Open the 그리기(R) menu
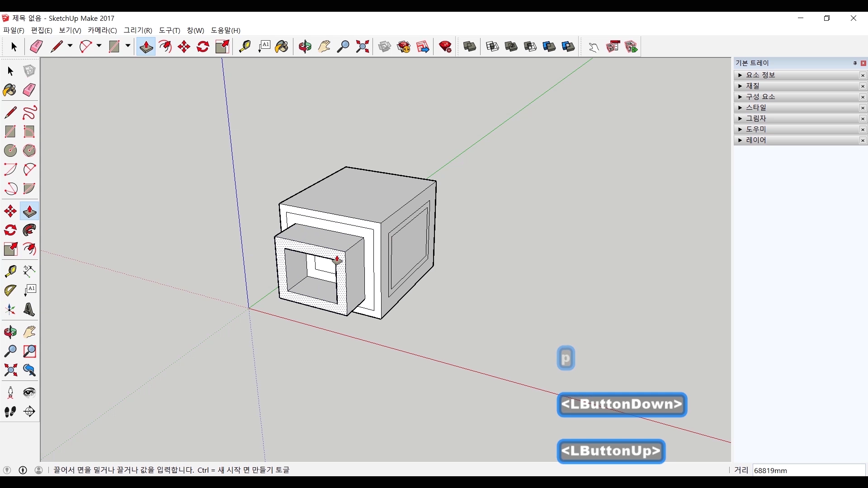 138,30
